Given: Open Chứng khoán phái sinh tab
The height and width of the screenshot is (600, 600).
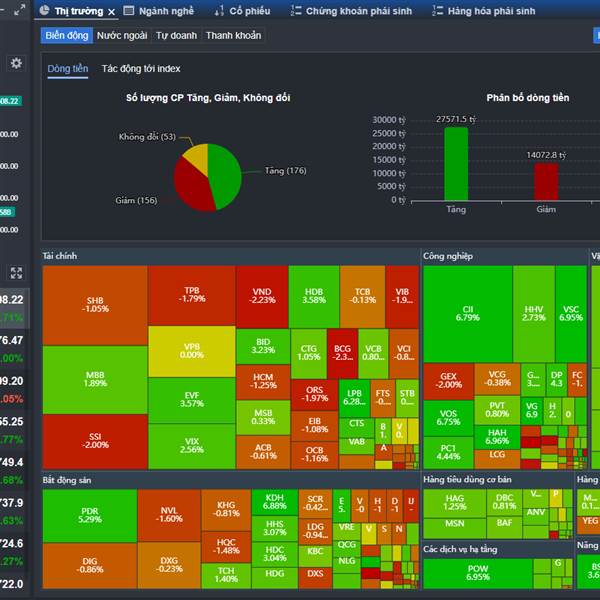Looking at the screenshot, I should coord(359,11).
